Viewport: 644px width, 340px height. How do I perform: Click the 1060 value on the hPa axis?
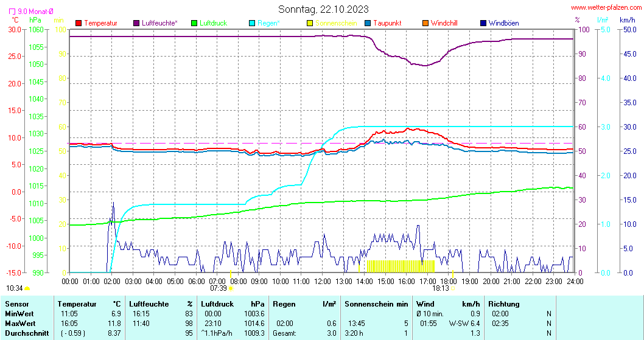click(x=36, y=30)
